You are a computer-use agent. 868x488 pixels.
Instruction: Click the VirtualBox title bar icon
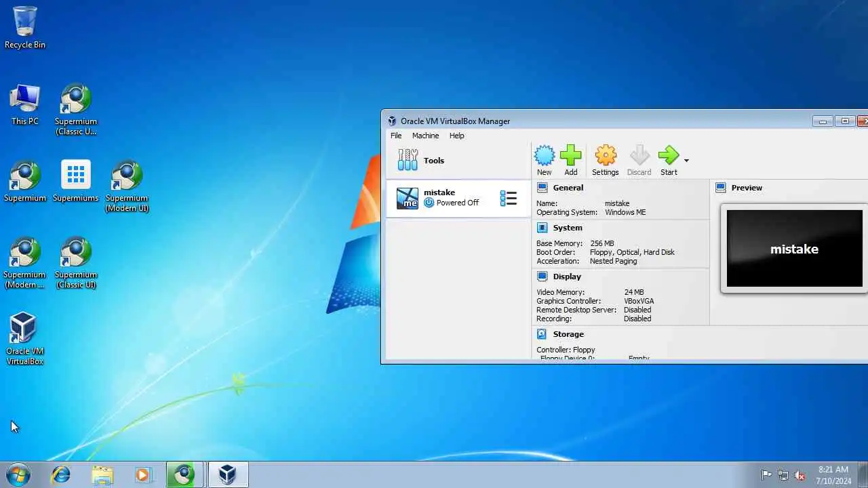click(392, 121)
